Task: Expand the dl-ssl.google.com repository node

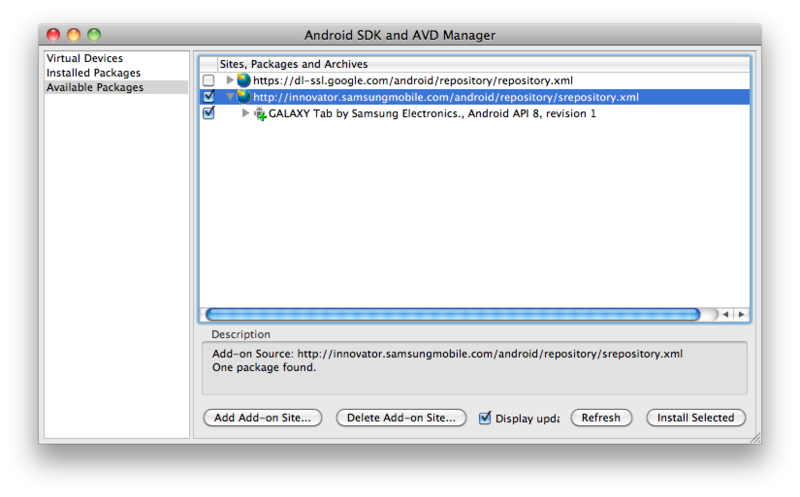Action: pos(230,80)
